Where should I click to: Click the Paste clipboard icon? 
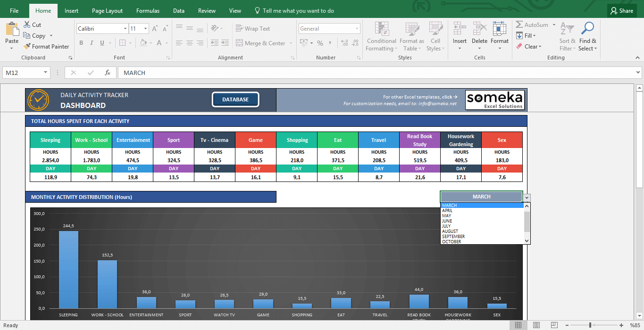click(x=12, y=30)
